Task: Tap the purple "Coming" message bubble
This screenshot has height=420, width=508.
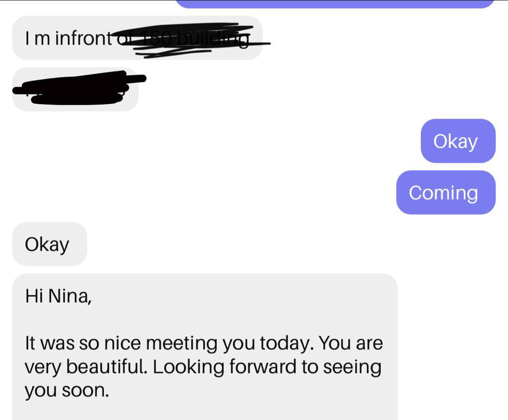Action: coord(445,193)
